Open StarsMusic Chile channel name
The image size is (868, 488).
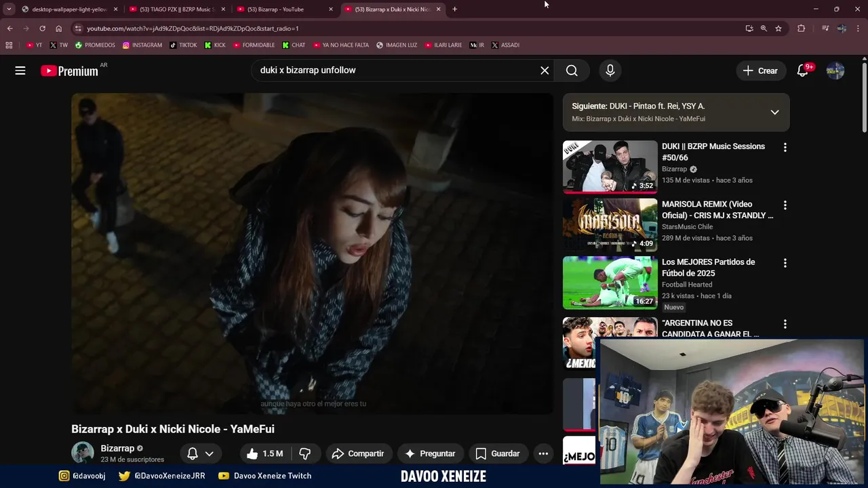click(687, 227)
